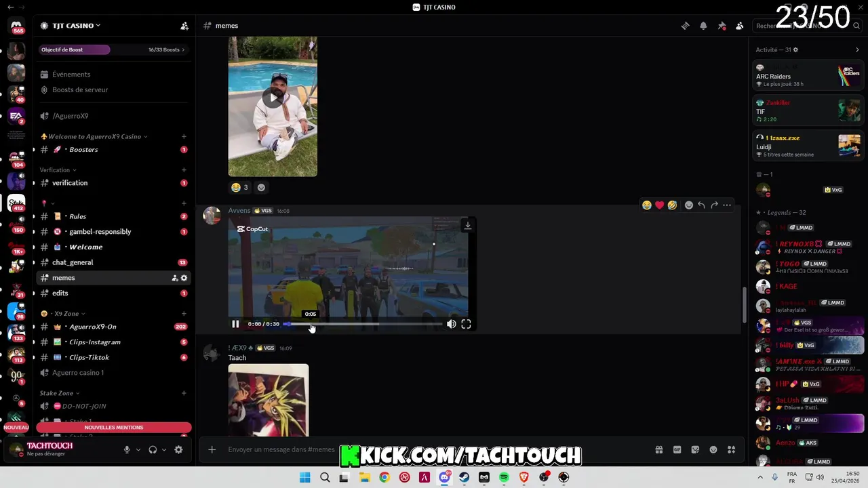This screenshot has width=868, height=488.
Task: Forward Avvens' message arrow
Action: tap(714, 205)
